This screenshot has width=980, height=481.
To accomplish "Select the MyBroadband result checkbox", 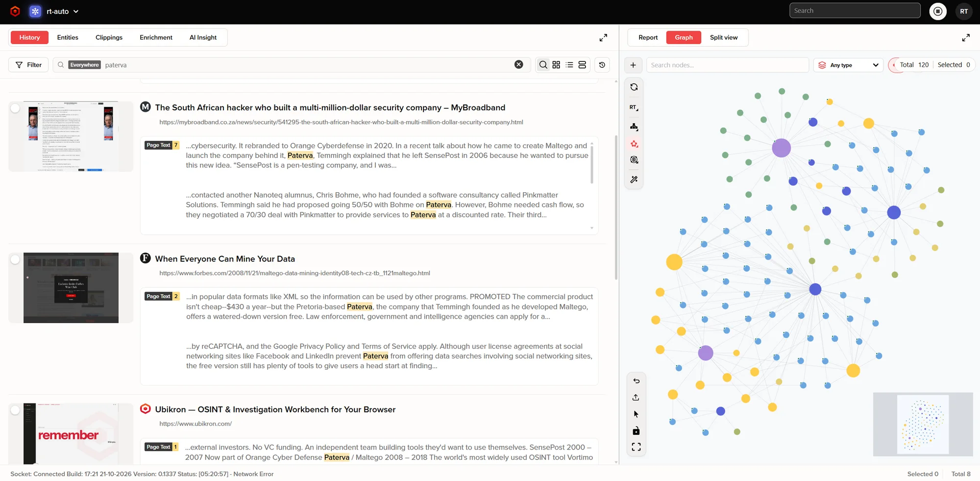I will [x=16, y=108].
